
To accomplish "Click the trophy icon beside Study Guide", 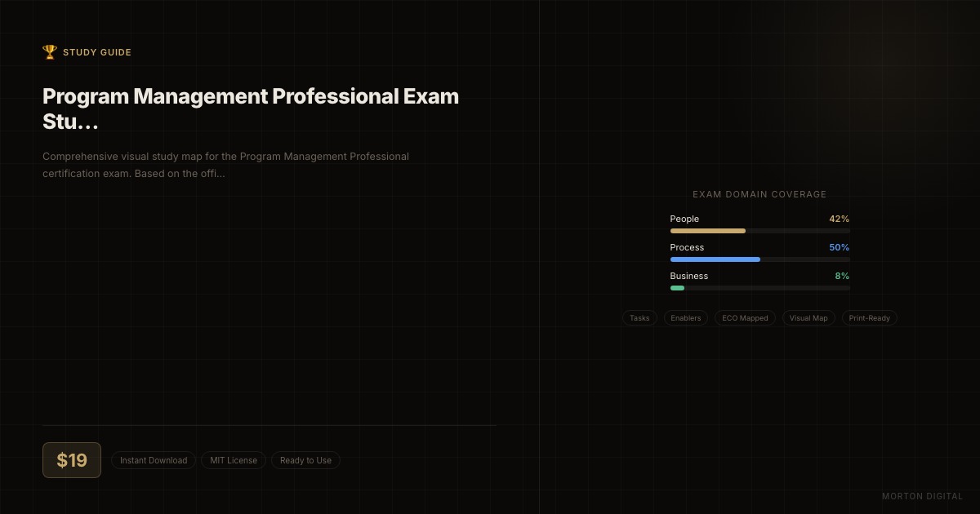I will point(50,52).
